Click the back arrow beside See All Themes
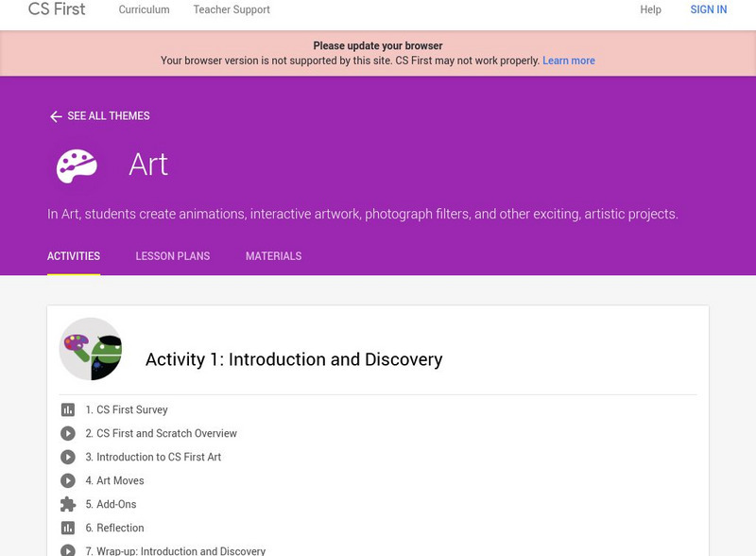This screenshot has height=556, width=756. coord(56,116)
